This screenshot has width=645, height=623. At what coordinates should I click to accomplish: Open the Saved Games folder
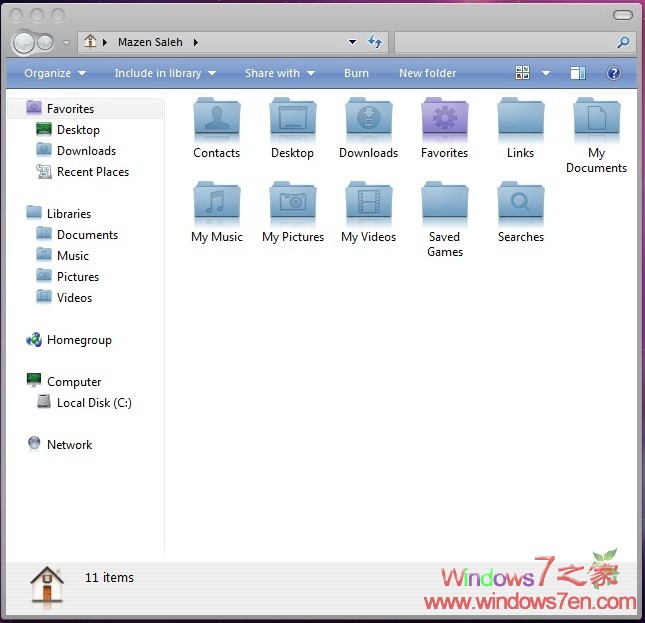[x=445, y=220]
